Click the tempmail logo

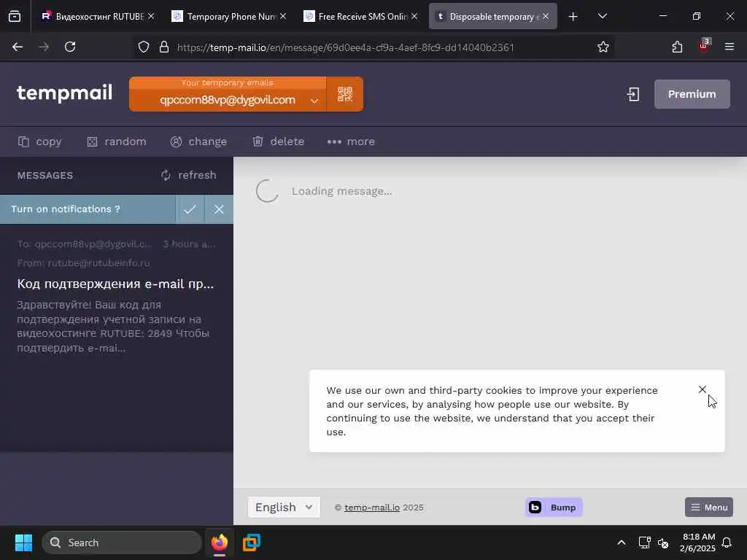(65, 93)
